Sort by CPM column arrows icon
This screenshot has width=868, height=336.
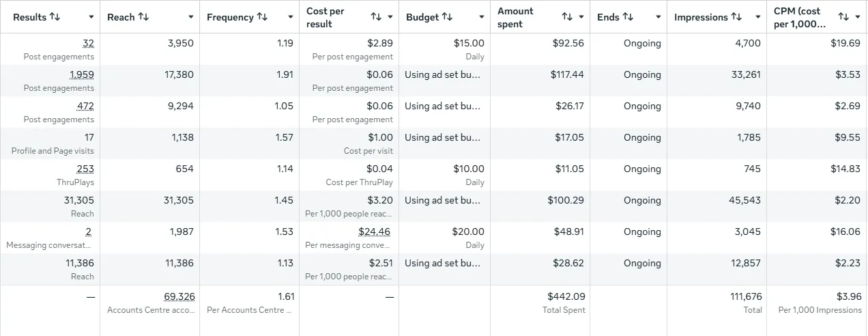pos(844,17)
